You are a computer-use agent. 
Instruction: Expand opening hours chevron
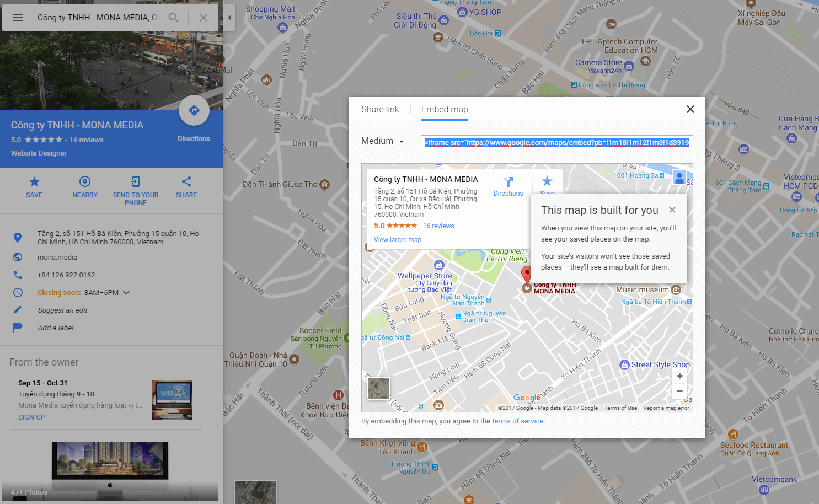tap(126, 293)
